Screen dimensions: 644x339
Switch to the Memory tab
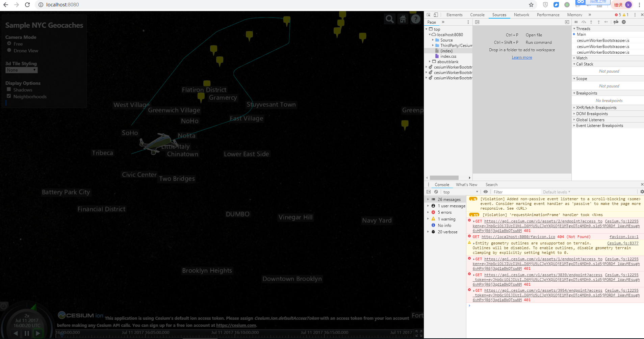coord(574,15)
